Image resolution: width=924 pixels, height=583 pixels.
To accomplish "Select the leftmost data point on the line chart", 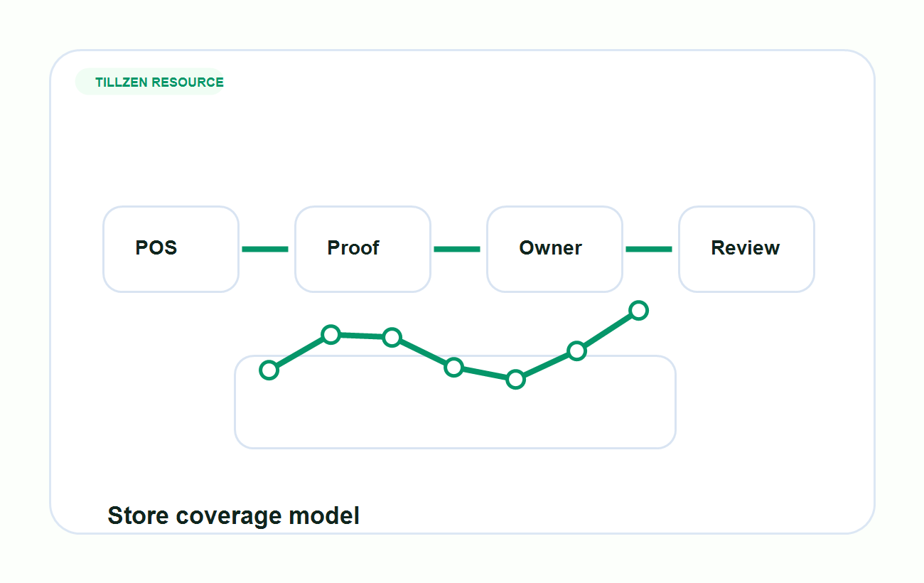I will pyautogui.click(x=269, y=370).
